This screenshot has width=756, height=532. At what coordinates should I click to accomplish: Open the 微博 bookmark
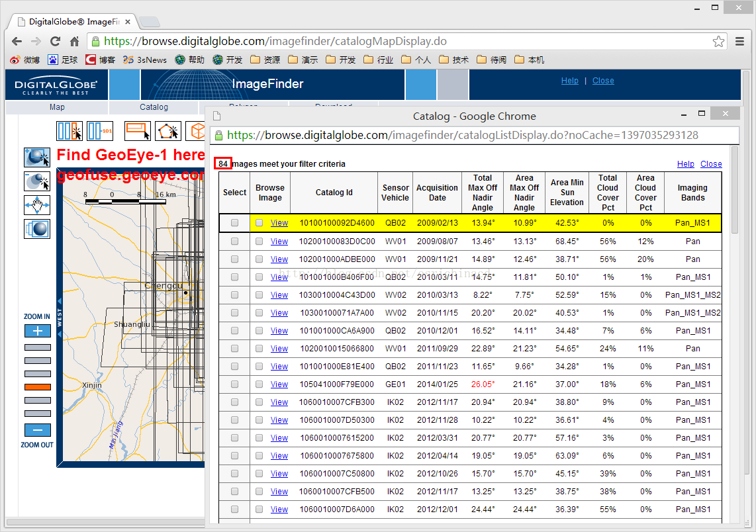25,60
